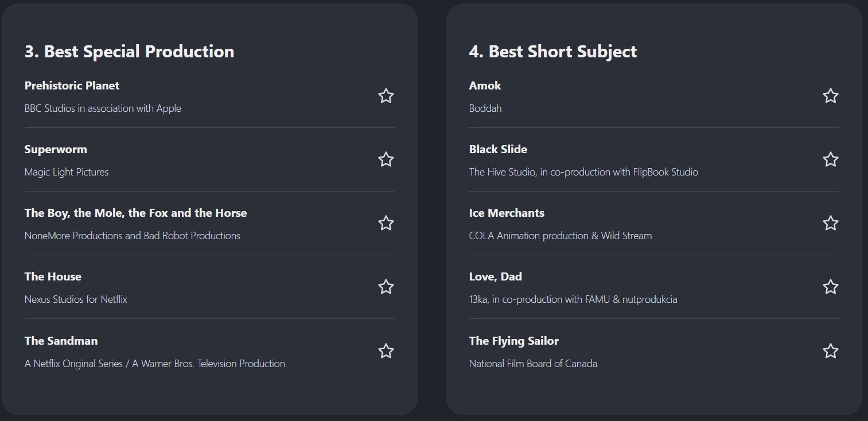
Task: Select the National Film Board of Canada text
Action: 532,364
